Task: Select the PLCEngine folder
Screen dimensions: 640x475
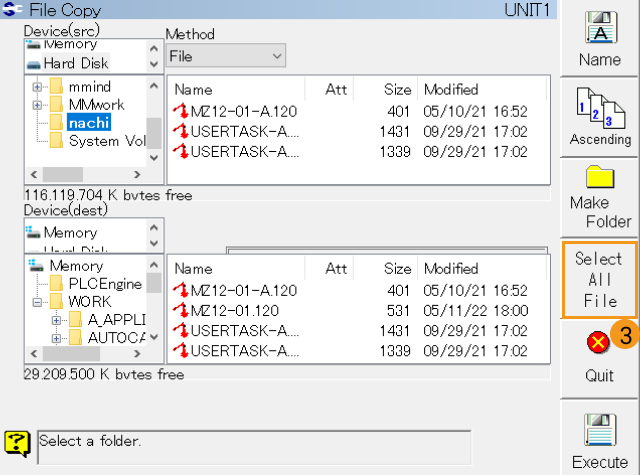Action: click(105, 284)
